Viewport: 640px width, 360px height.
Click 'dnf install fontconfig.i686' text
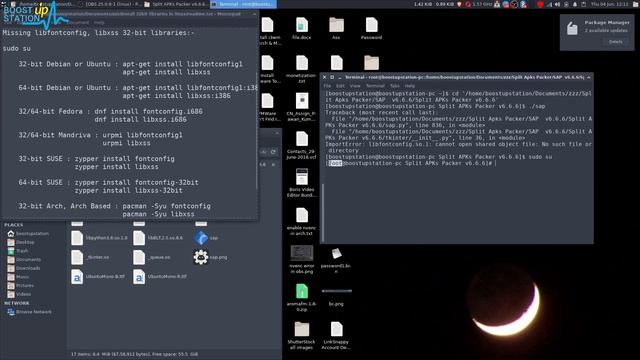pos(149,111)
